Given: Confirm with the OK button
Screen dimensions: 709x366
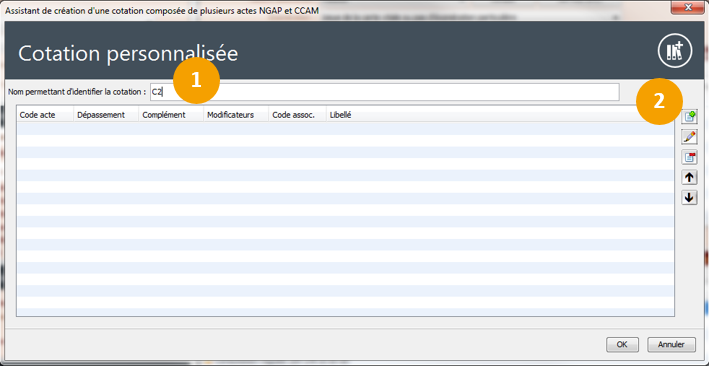Looking at the screenshot, I should point(622,344).
